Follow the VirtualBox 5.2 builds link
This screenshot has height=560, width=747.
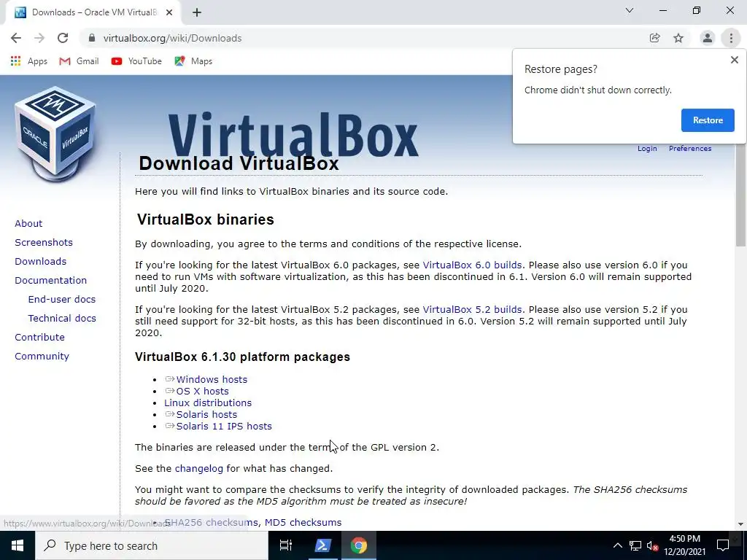[x=472, y=309]
